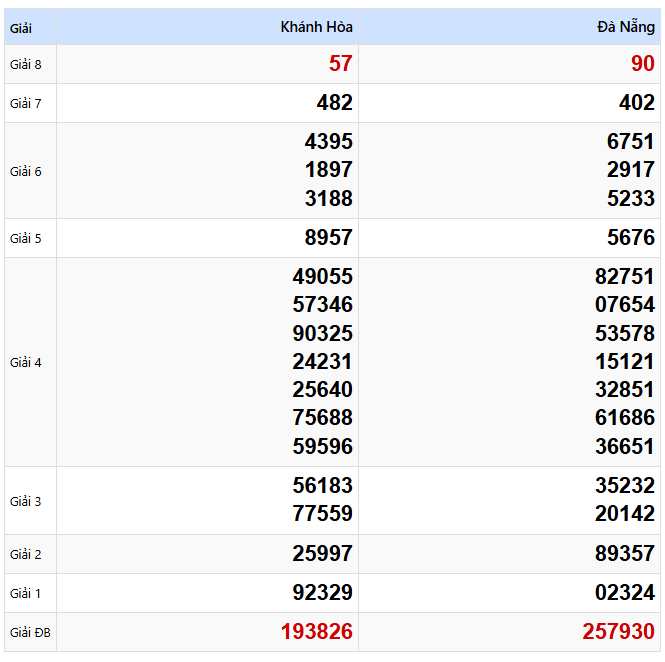Click the Giải 6 row label
The width and height of the screenshot is (665, 662).
[x=25, y=171]
